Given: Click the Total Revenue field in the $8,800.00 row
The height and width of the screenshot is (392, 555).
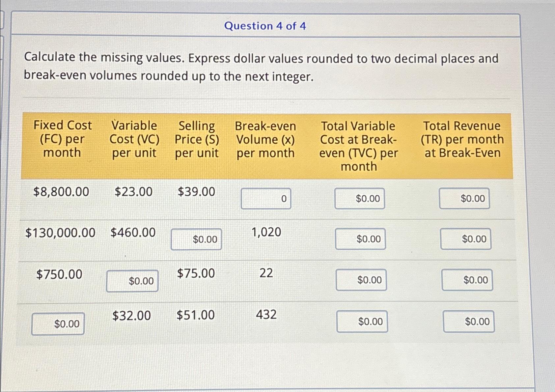Looking at the screenshot, I should pyautogui.click(x=464, y=198).
